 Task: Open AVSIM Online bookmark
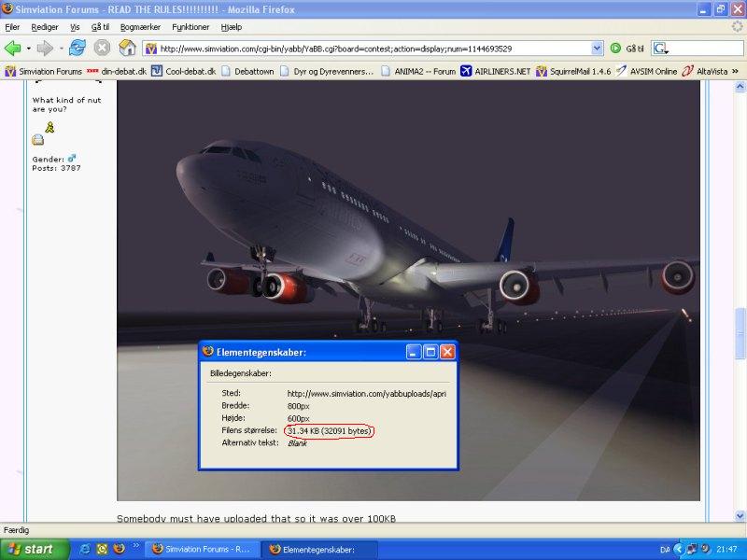point(646,72)
